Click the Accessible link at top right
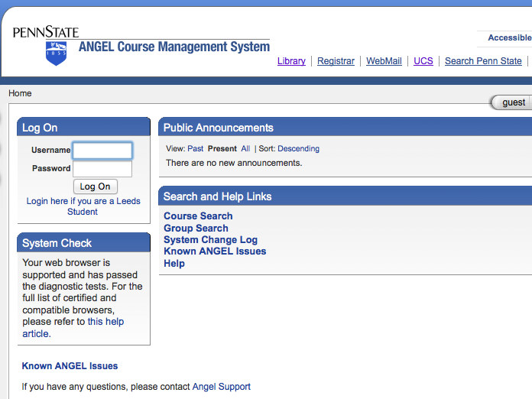Image resolution: width=532 pixels, height=399 pixels. point(510,37)
